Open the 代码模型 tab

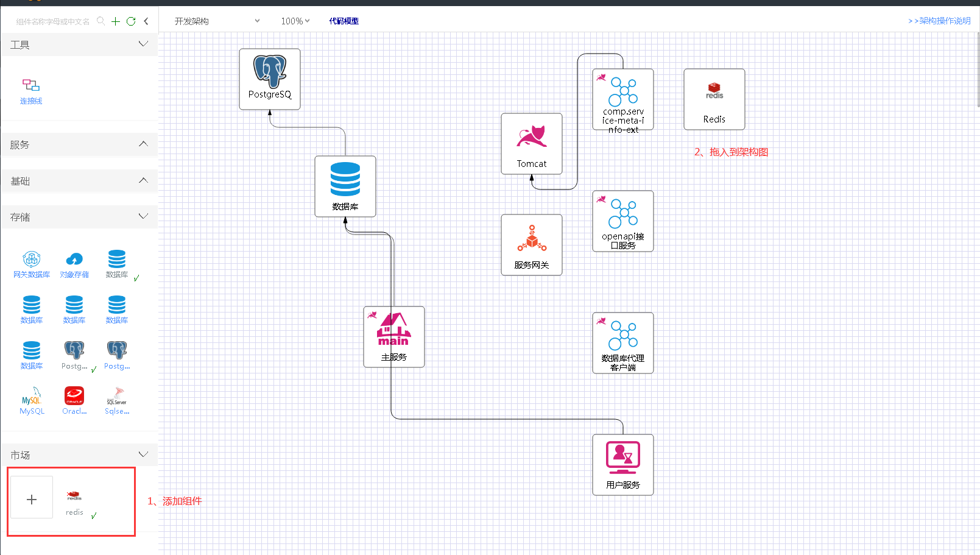pyautogui.click(x=344, y=21)
